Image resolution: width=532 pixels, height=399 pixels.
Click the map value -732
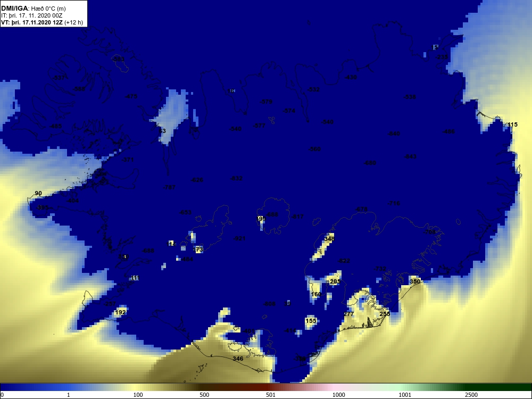(380, 269)
